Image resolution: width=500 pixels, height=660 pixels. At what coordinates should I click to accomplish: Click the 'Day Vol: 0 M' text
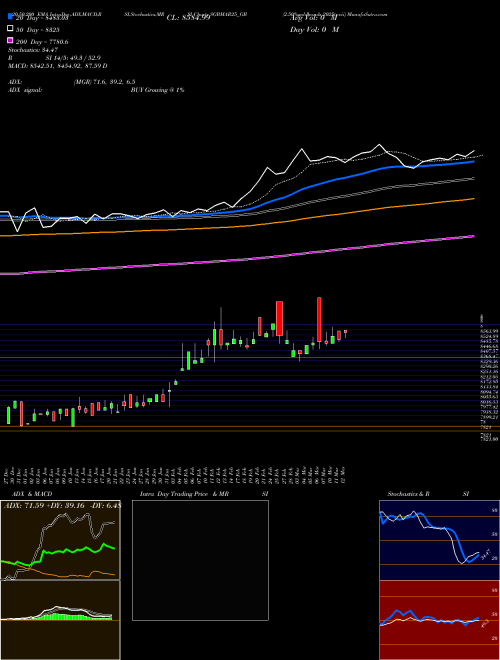pos(314,29)
